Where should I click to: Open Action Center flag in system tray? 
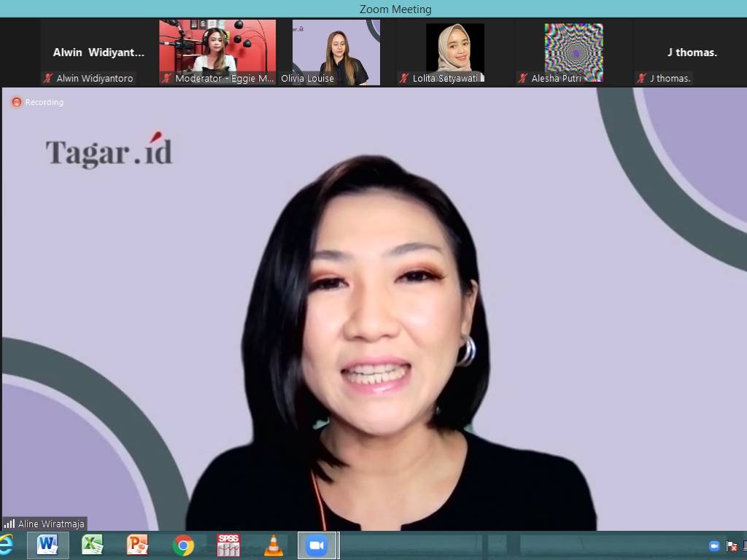(731, 545)
